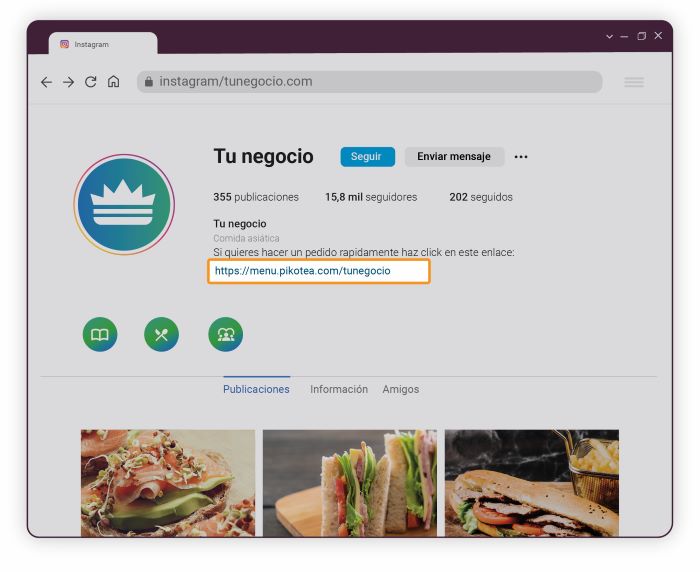Screen dimensions: 700x572
Task: Click the Enviar mensaje button
Action: pyautogui.click(x=454, y=157)
